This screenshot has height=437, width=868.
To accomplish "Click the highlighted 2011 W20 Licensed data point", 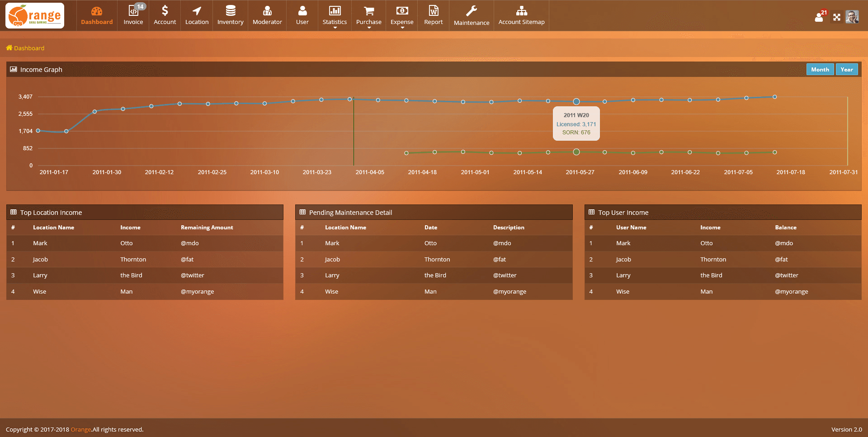I will tap(576, 101).
